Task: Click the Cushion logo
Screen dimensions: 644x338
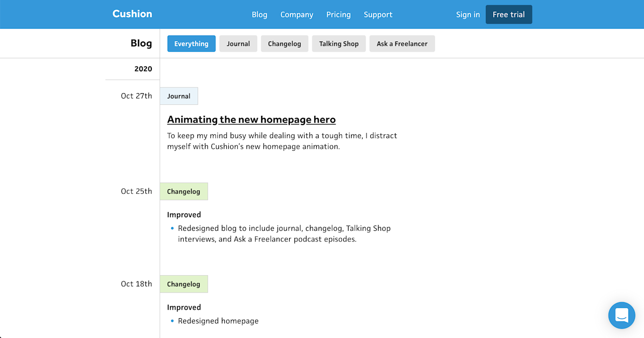Action: coord(132,14)
